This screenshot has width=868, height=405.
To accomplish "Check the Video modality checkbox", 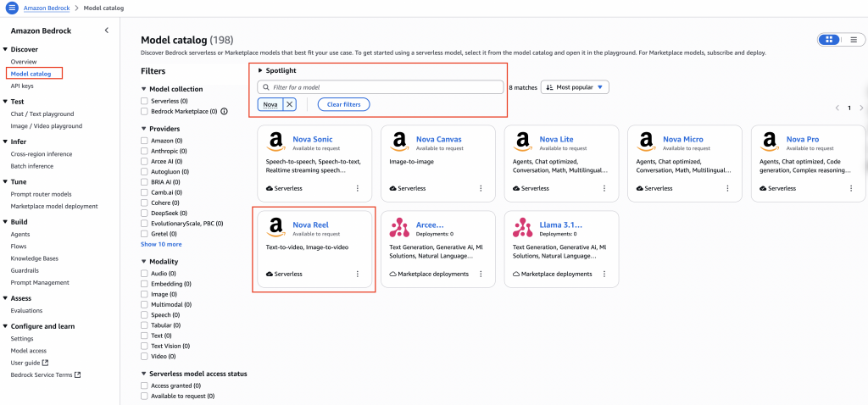I will click(x=144, y=357).
